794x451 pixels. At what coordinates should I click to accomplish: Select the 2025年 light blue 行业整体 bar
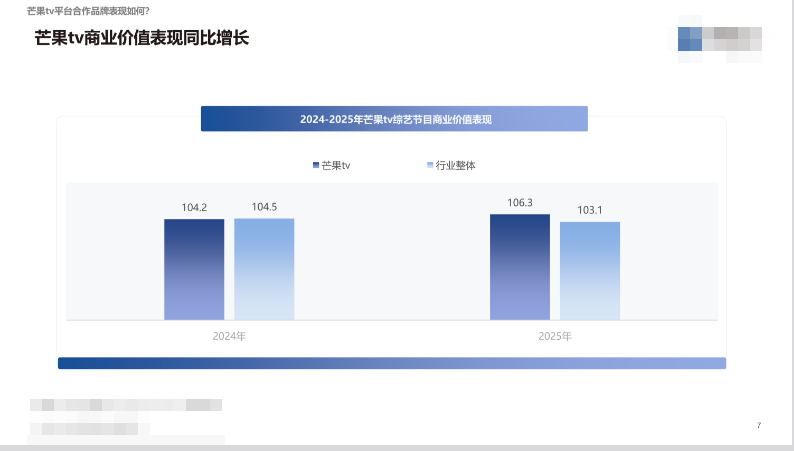tap(590, 271)
